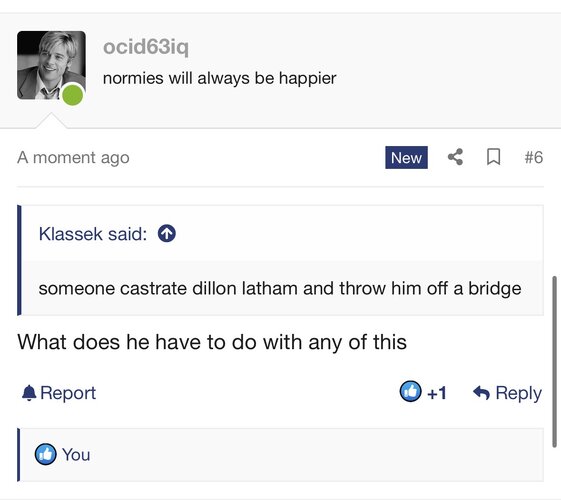
Task: Click the vertical scrollbar on the right edge
Action: [554, 361]
